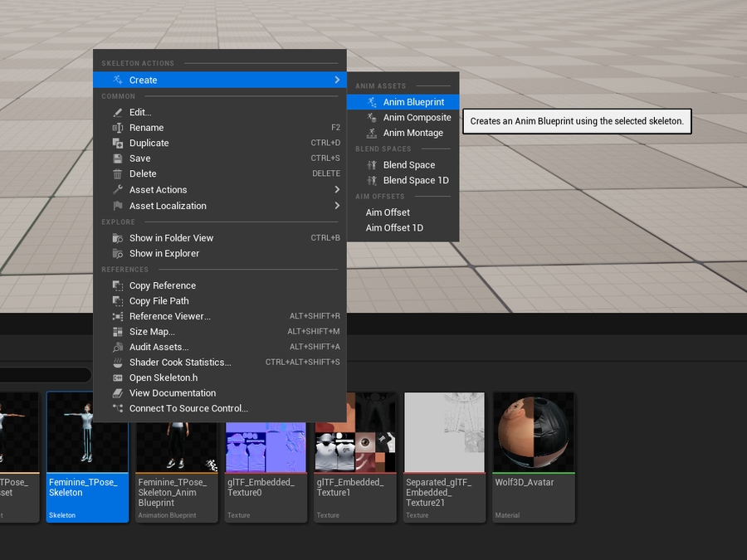This screenshot has height=560, width=747.
Task: Click the Blend Space icon
Action: click(372, 165)
